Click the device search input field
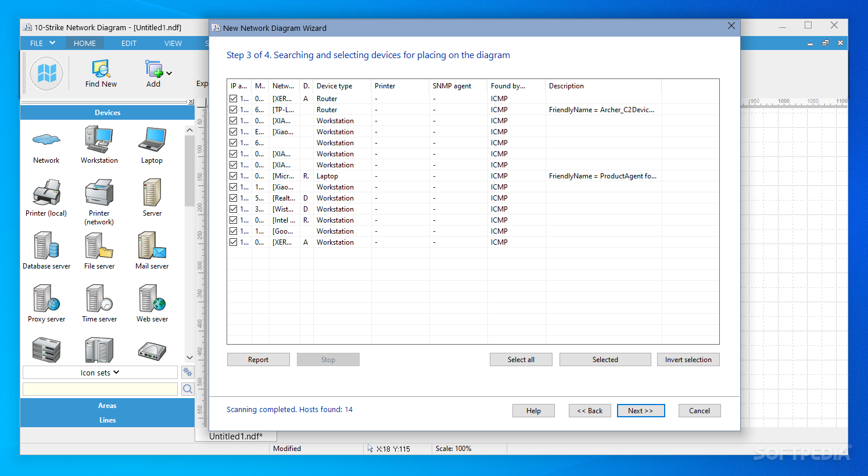868x476 pixels. coord(100,389)
